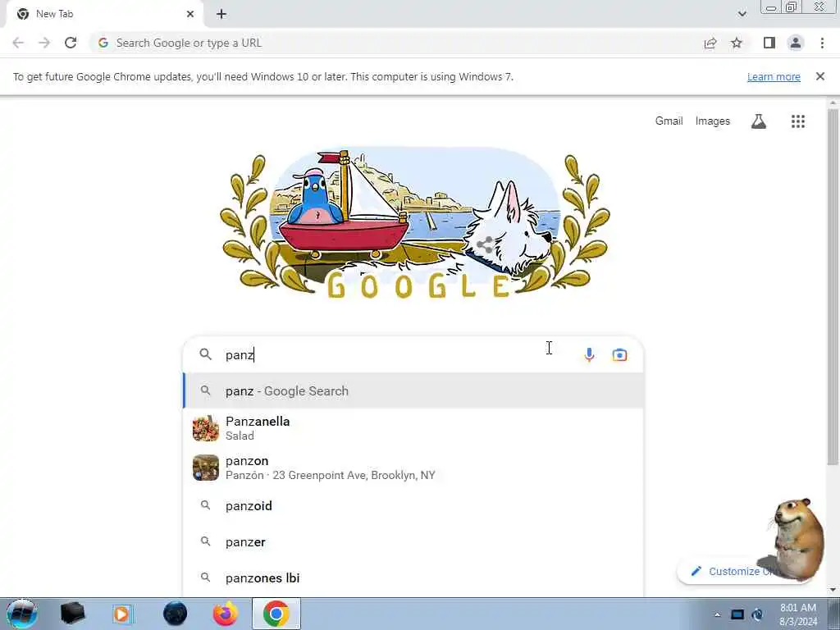The height and width of the screenshot is (630, 840).
Task: Click the Learn more link
Action: pyautogui.click(x=774, y=76)
